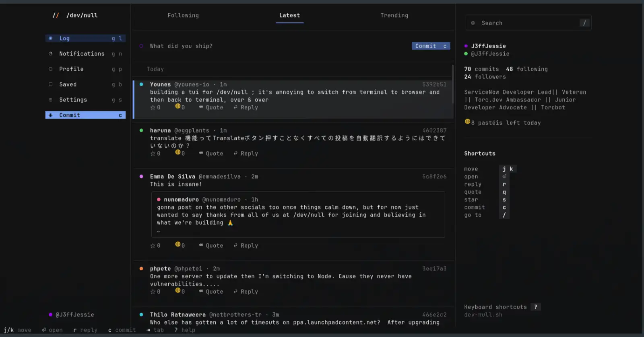
Task: Give a pastel to Emma De Silva's post
Action: coord(180,245)
